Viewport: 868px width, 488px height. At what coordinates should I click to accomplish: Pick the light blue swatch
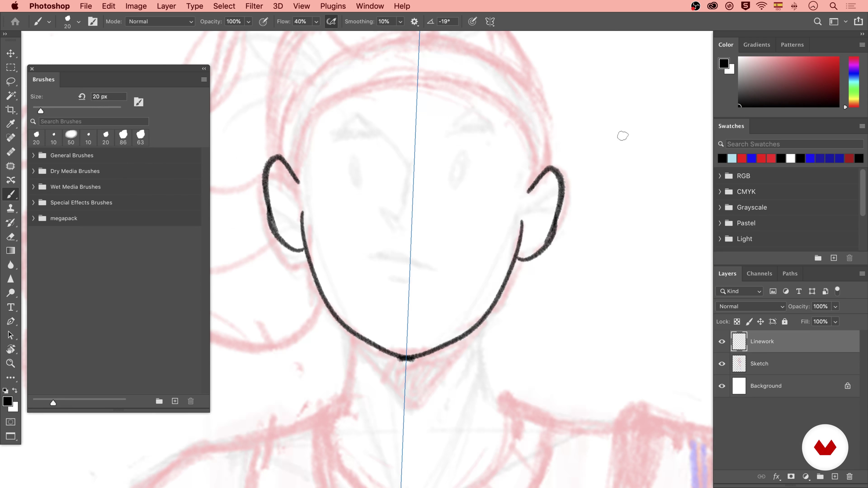point(732,158)
